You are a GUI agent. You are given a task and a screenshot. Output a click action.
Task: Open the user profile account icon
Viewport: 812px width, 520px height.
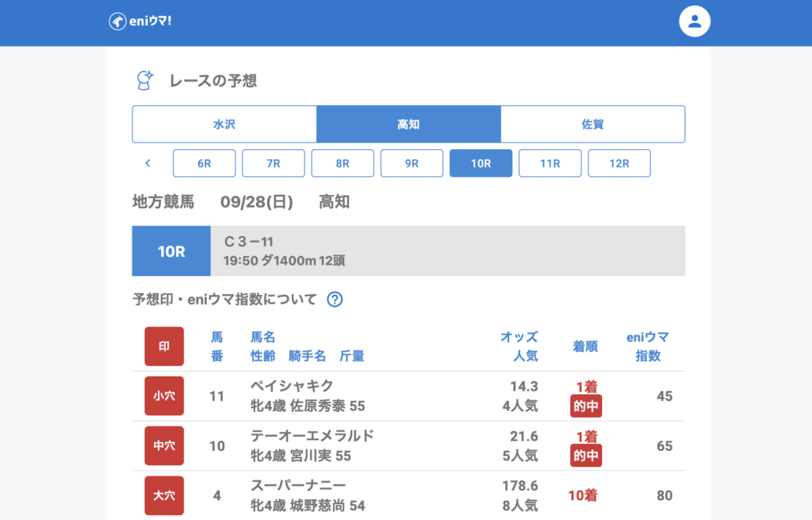[x=695, y=21]
